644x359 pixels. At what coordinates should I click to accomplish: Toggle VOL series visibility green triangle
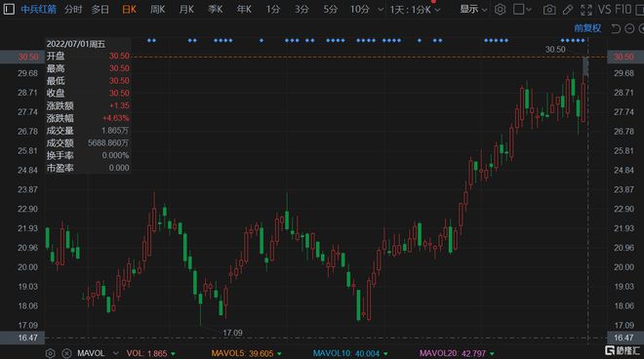coord(174,354)
